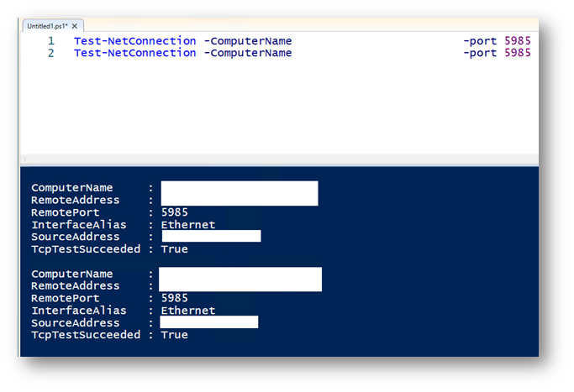Click first SourceAddress label in output
574x392 pixels.
pos(76,237)
